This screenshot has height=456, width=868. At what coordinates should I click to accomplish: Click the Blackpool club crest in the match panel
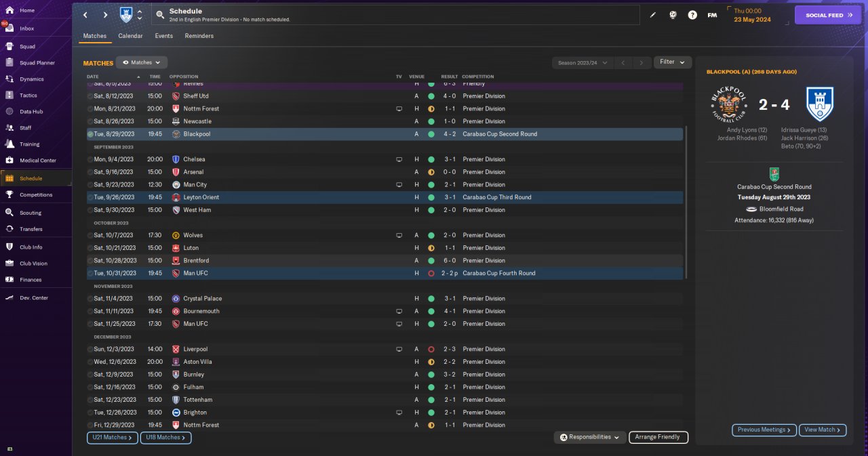[729, 104]
